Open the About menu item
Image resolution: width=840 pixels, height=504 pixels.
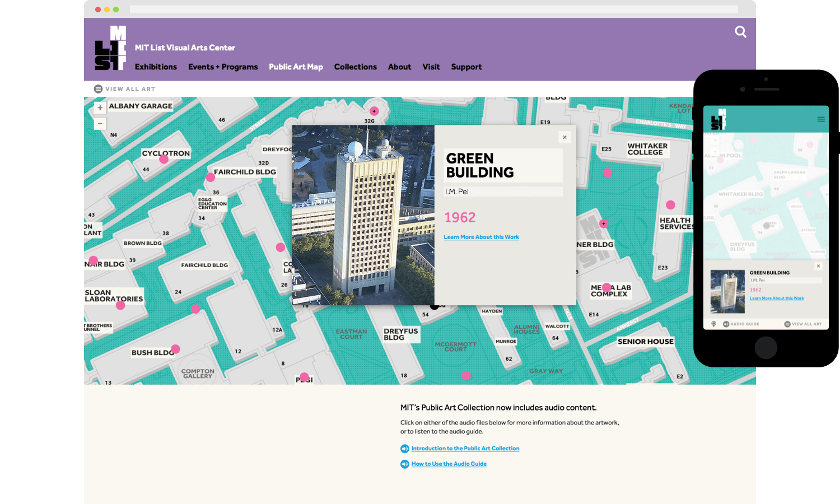pos(400,67)
